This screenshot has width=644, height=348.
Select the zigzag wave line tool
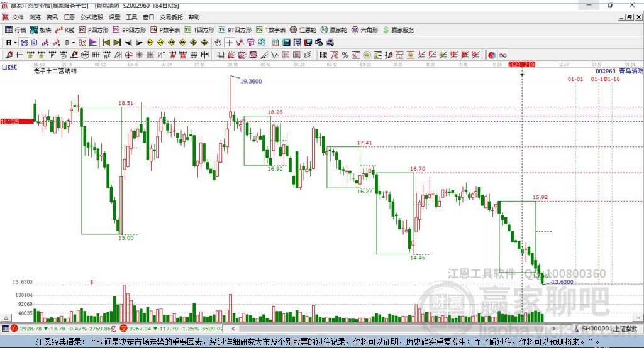(275, 55)
